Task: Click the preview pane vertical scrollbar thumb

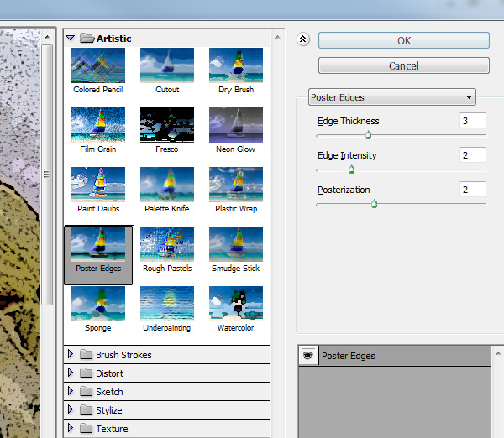Action: (x=47, y=175)
